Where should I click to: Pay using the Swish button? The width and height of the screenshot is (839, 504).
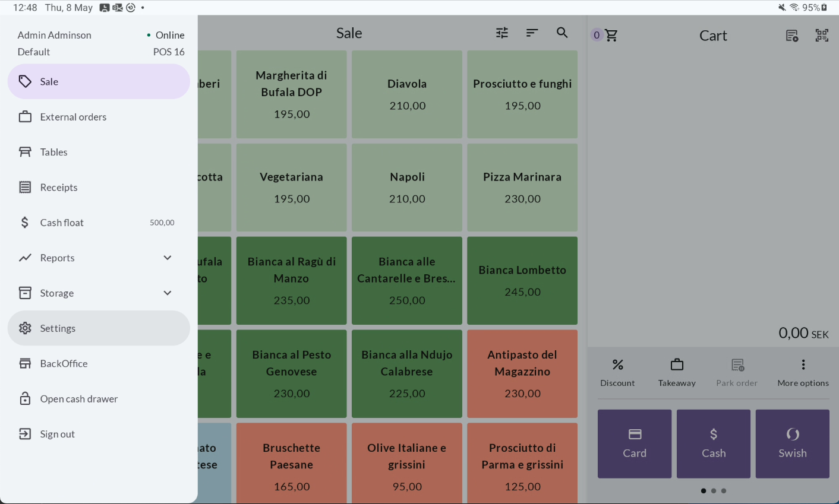793,444
